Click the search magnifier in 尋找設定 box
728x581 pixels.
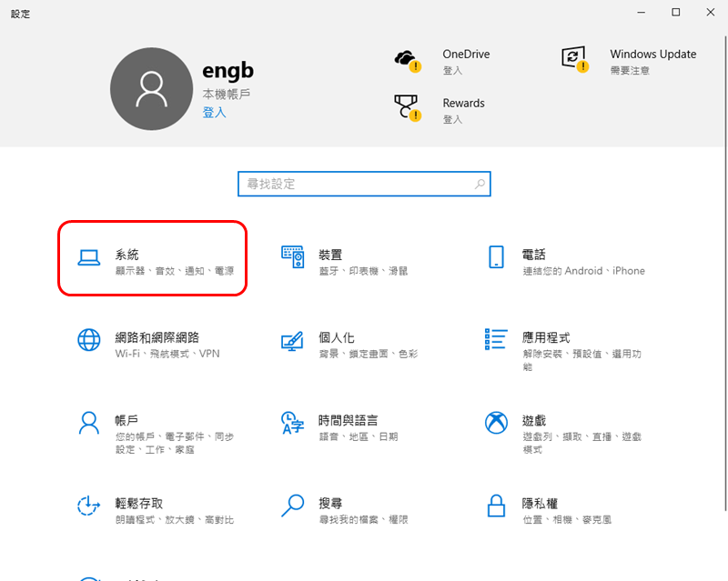point(480,185)
